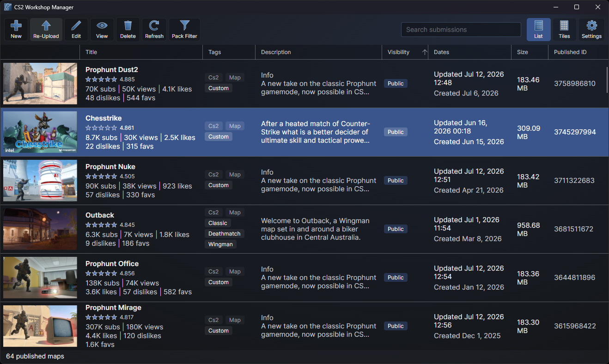Select the Prophunt Office thumbnail
The width and height of the screenshot is (609, 364).
click(40, 278)
